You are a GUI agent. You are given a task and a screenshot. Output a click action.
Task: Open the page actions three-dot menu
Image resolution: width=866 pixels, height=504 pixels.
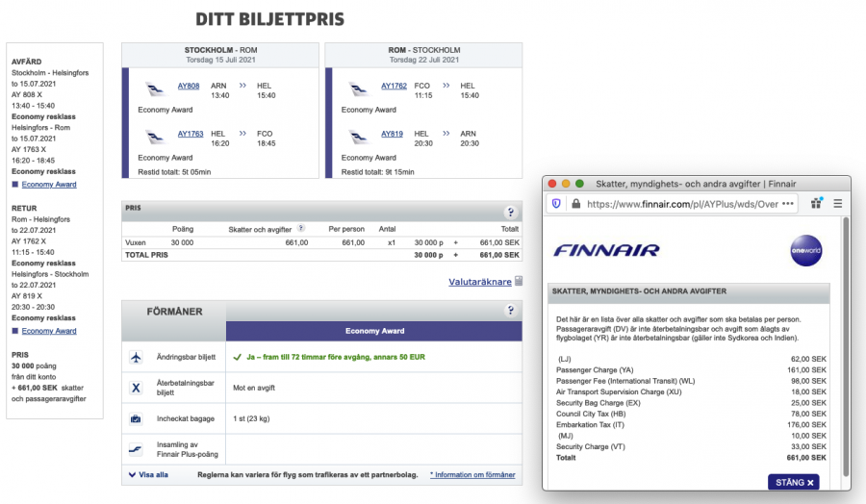tap(789, 204)
